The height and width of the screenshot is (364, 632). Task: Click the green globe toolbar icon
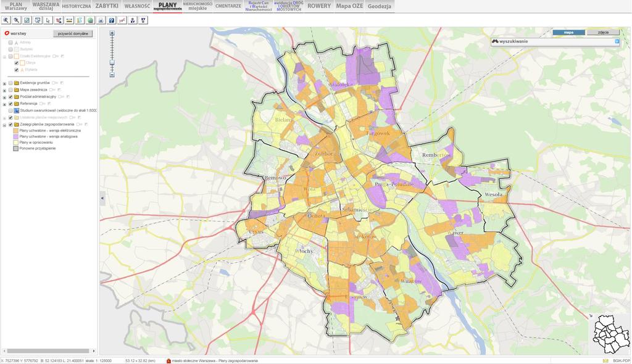tap(90, 20)
